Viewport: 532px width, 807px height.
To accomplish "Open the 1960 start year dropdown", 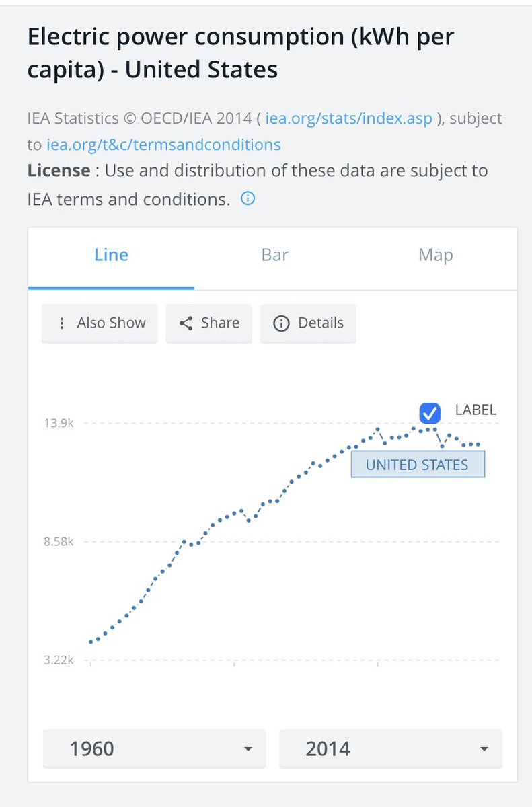I will [x=154, y=748].
